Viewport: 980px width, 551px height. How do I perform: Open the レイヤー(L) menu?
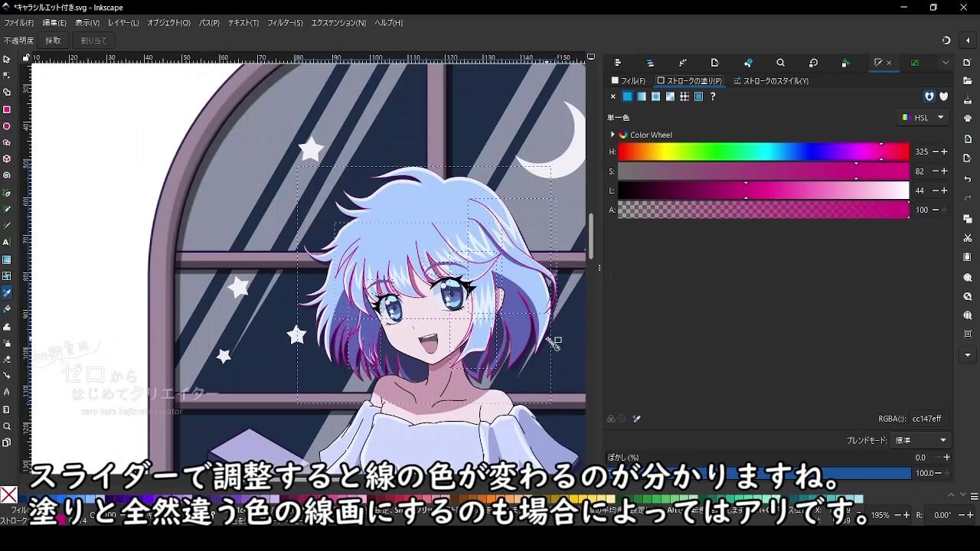pyautogui.click(x=123, y=23)
